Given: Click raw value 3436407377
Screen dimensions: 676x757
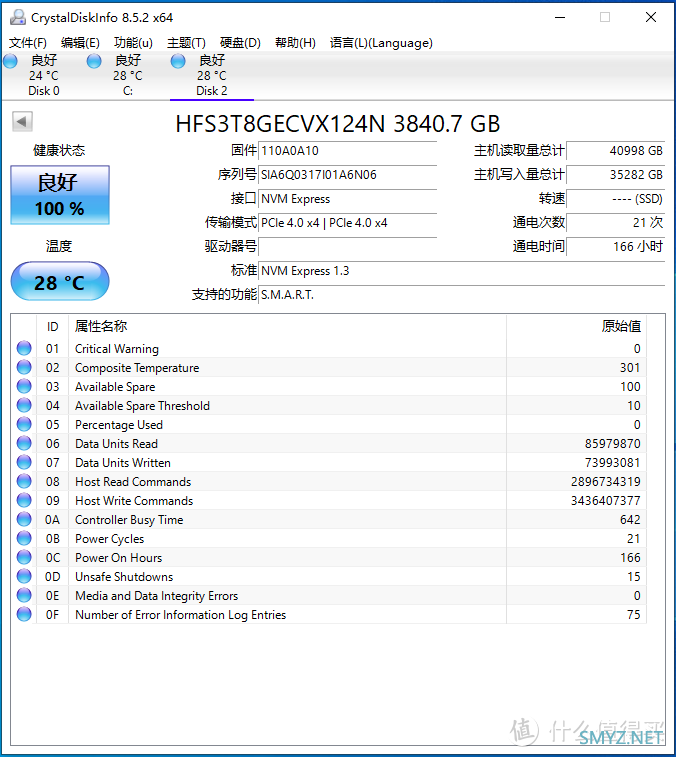Looking at the screenshot, I should (x=606, y=501).
